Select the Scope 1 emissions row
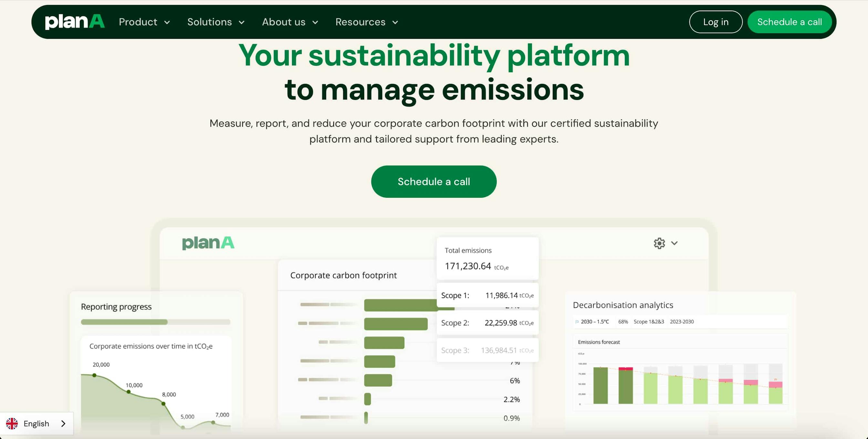The image size is (868, 439). [487, 295]
